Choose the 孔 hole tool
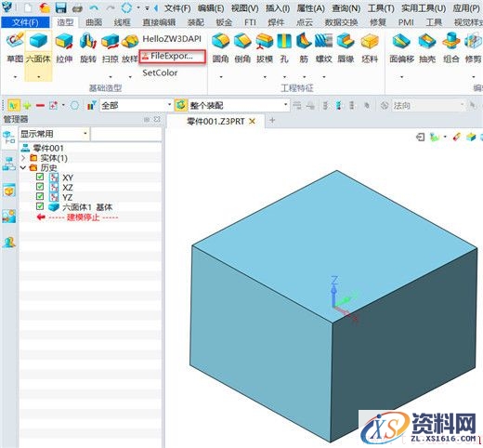This screenshot has height=448, width=483. (284, 48)
